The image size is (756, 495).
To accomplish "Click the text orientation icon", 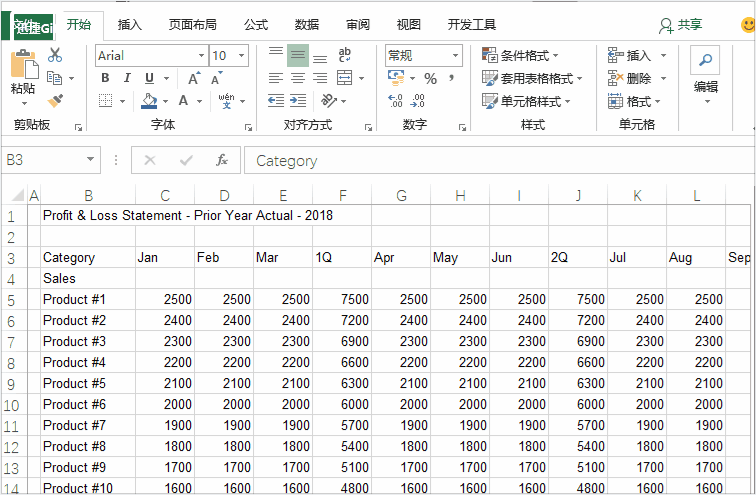I will pos(329,100).
